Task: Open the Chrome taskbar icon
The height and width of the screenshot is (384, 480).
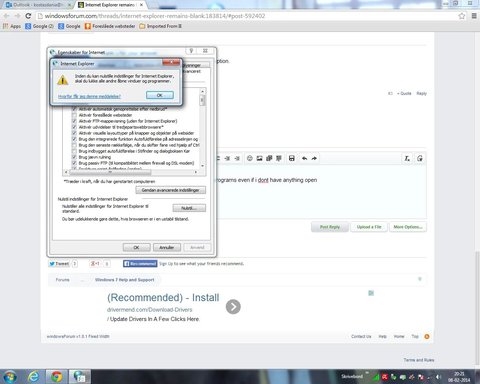Action: pyautogui.click(x=56, y=377)
